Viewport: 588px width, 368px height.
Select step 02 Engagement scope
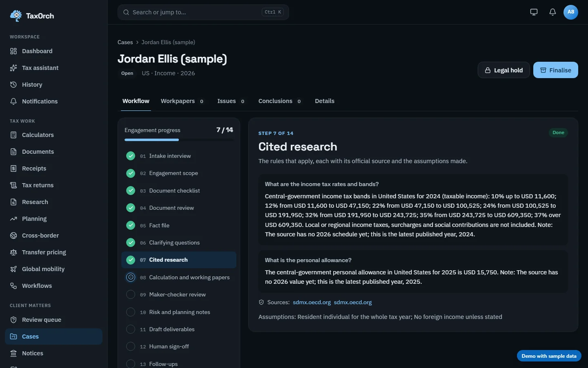click(x=179, y=173)
